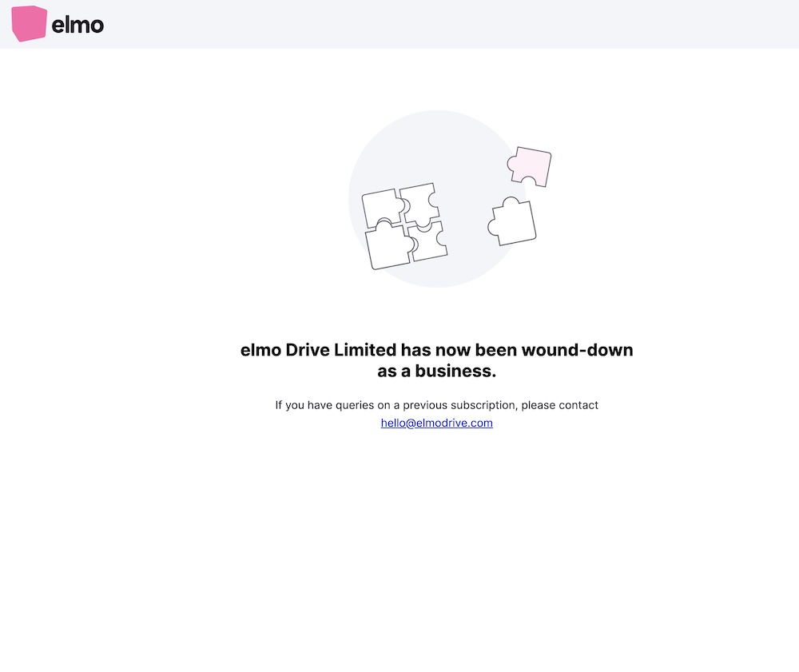Click 'as a business.' heading line
The width and height of the screenshot is (799, 672).
pos(437,371)
